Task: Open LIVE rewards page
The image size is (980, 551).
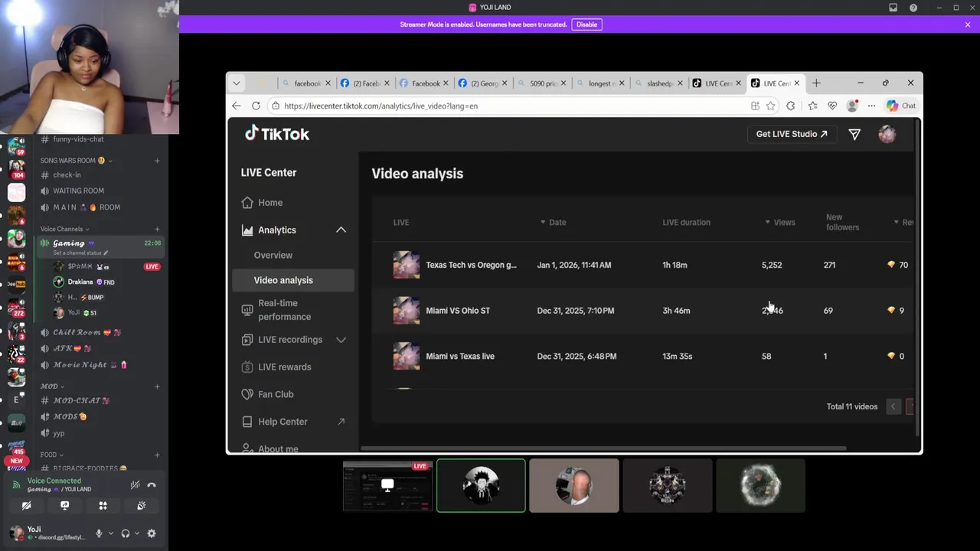Action: tap(293, 367)
